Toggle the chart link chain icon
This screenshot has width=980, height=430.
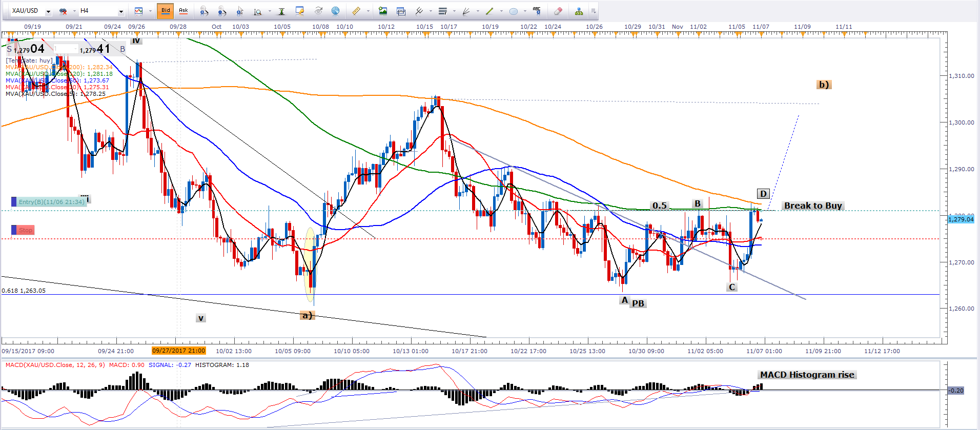63,11
